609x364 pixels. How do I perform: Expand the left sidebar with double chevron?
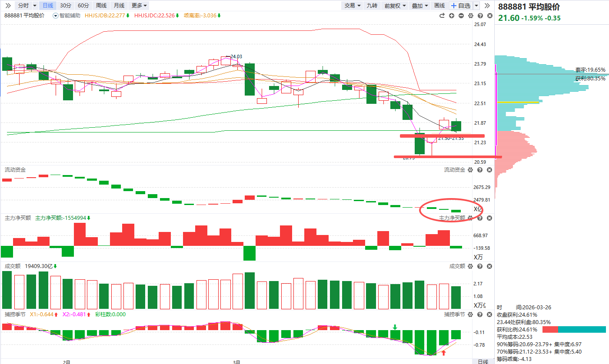click(x=8, y=6)
